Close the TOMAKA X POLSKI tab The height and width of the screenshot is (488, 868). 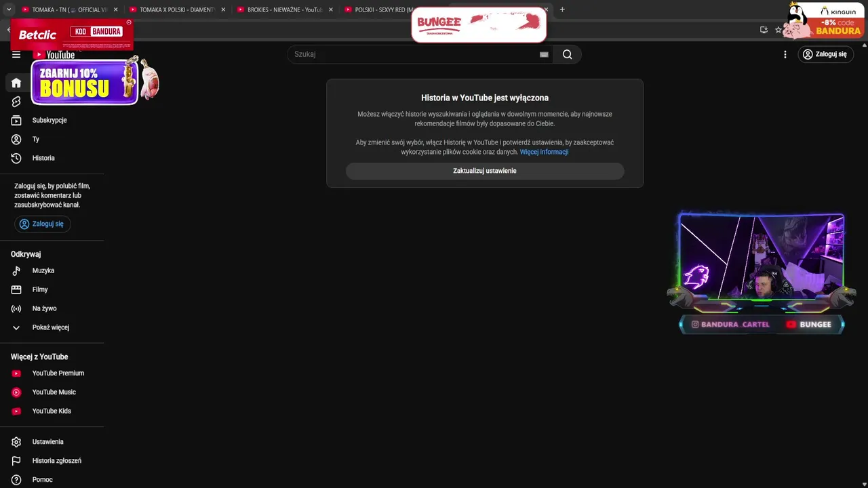(x=223, y=9)
